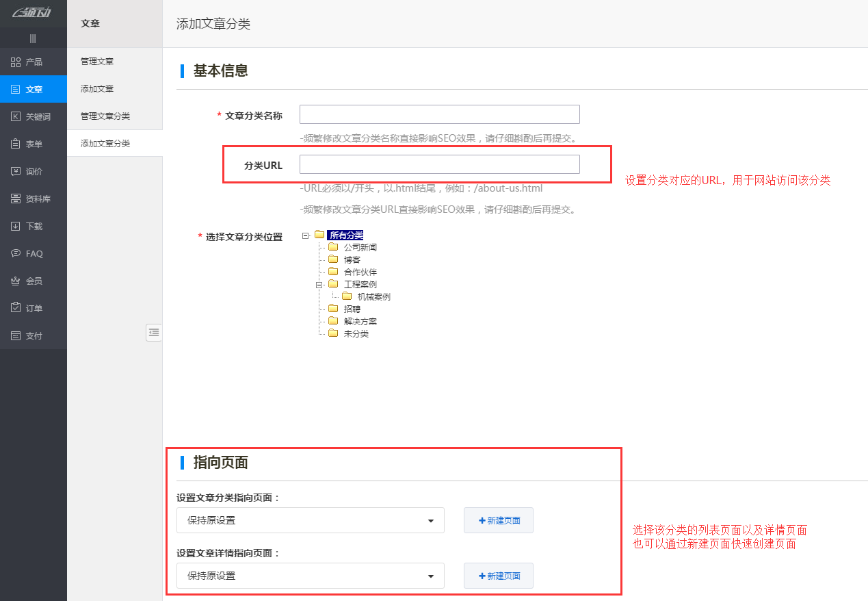Screen dimensions: 868x601
Task: Open the 设置文章详情指向页面 dropdown
Action: pos(310,576)
